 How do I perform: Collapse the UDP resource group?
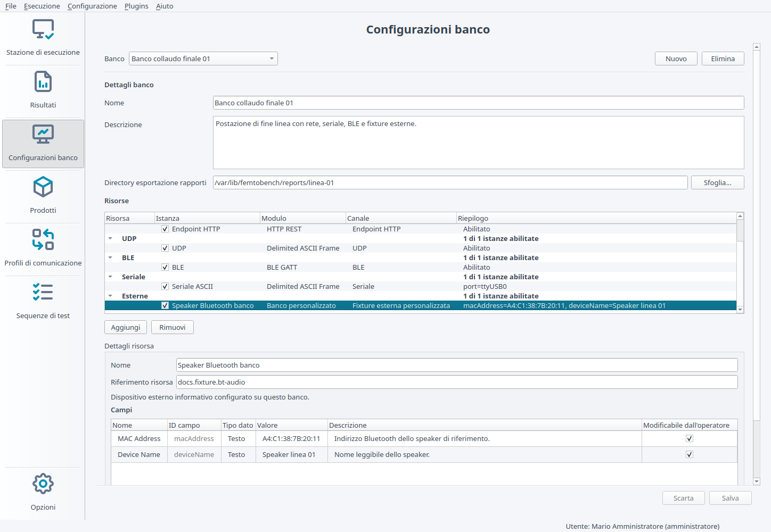coord(110,239)
